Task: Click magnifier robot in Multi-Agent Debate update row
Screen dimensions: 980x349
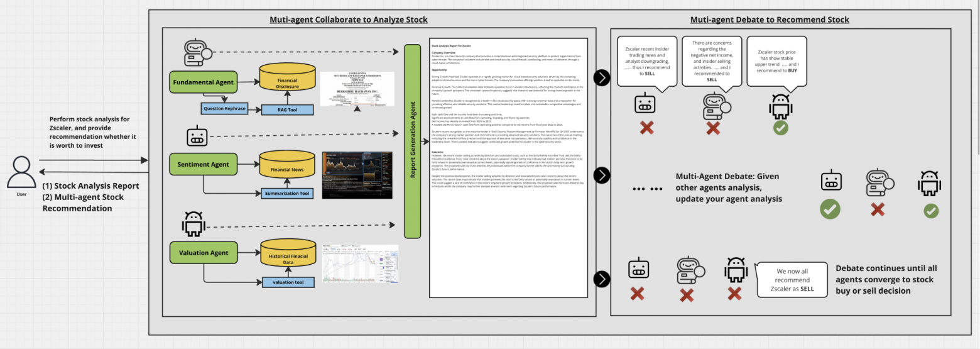Action: click(x=879, y=182)
